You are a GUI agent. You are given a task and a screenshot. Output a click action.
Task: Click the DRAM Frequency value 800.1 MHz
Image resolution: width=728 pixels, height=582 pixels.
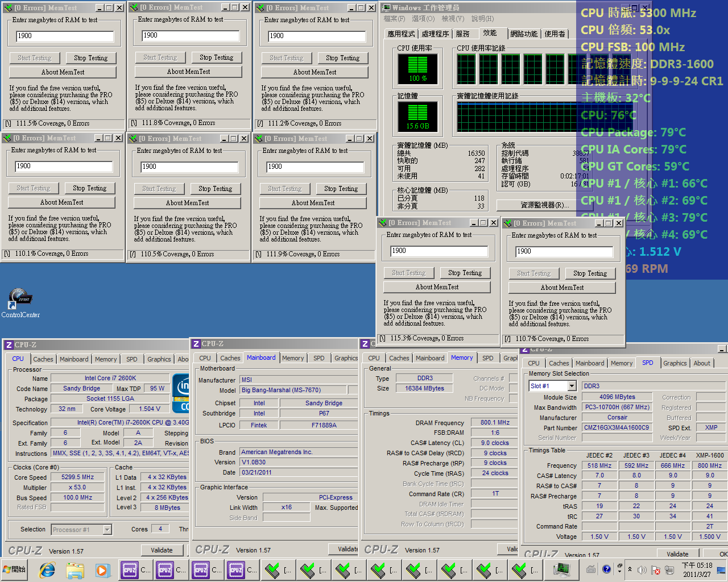(x=495, y=423)
